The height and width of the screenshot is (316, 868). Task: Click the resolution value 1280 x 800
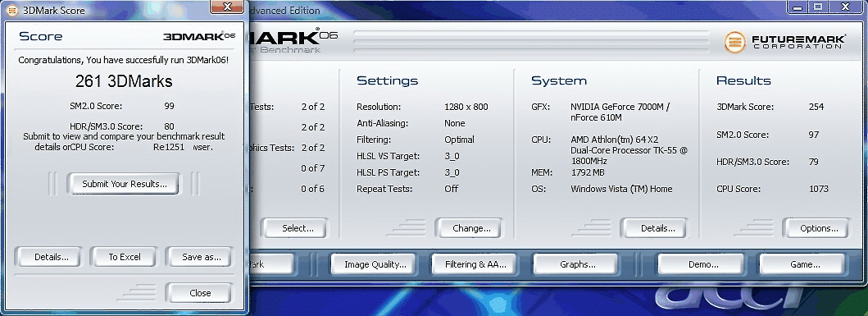pyautogui.click(x=466, y=107)
